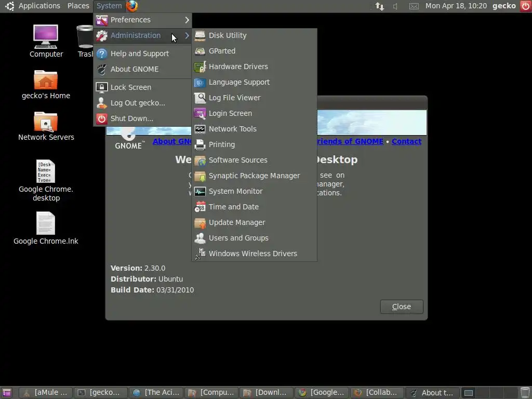Open Log File Viewer
The image size is (532, 399).
[x=254, y=98]
